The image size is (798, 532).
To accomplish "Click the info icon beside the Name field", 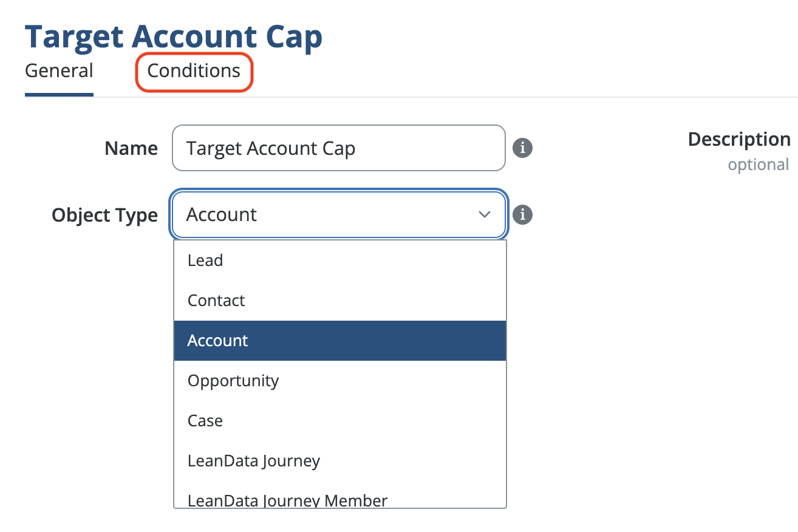I will coord(522,148).
